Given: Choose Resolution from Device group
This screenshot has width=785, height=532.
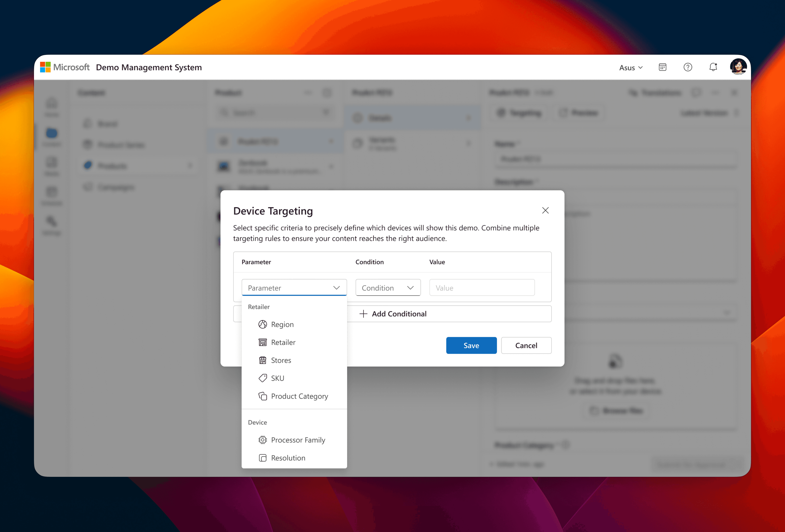Looking at the screenshot, I should point(288,458).
